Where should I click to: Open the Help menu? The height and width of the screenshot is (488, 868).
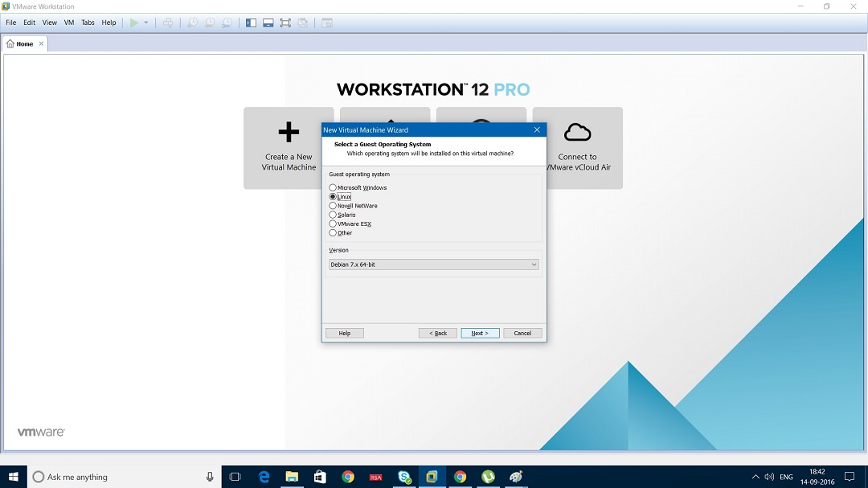coord(109,23)
